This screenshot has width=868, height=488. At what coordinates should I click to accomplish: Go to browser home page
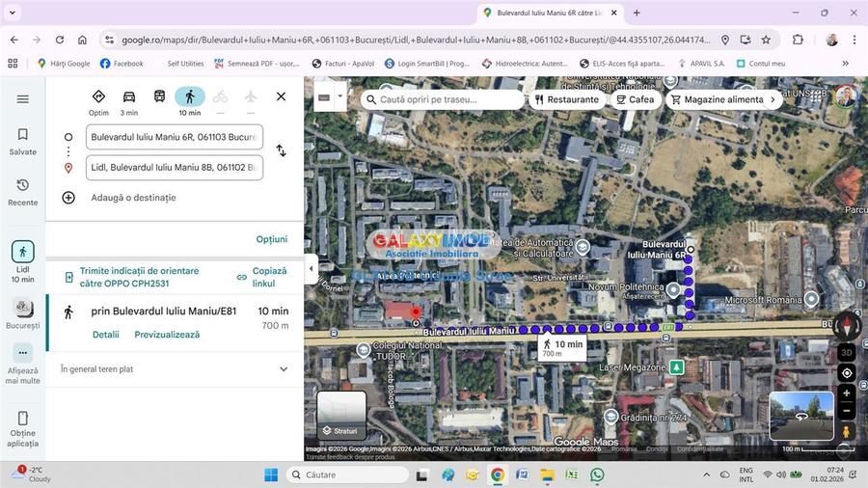82,40
